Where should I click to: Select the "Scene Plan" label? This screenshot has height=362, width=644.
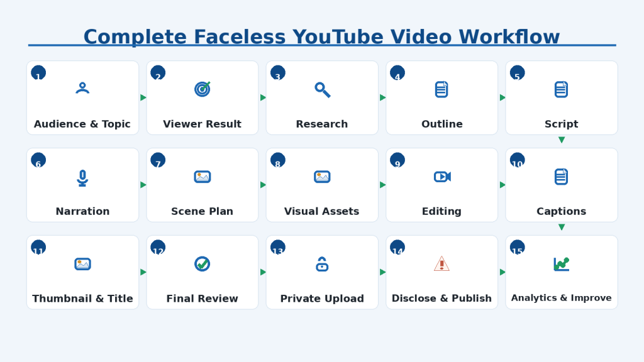[x=202, y=211]
